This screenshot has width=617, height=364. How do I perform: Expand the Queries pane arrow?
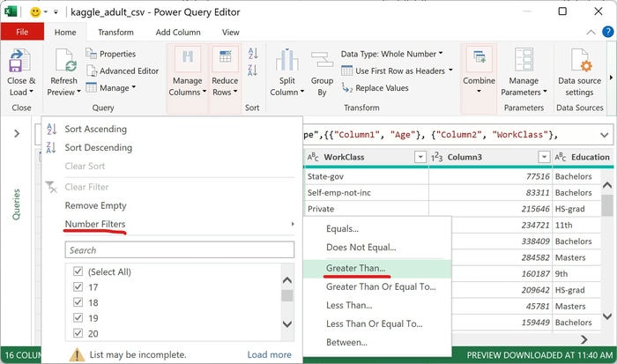pyautogui.click(x=17, y=134)
